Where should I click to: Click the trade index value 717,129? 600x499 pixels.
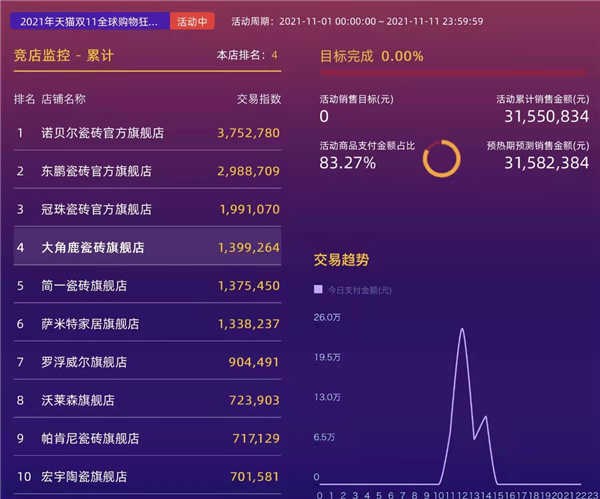coord(256,438)
